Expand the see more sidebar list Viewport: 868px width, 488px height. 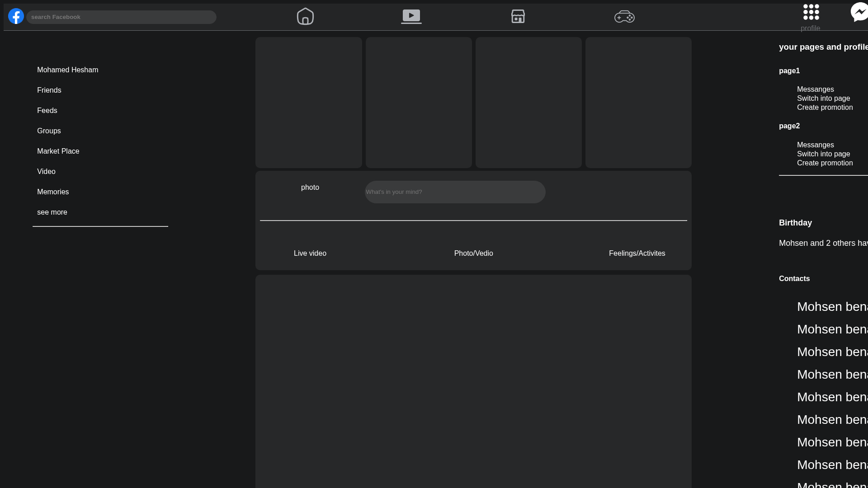(52, 212)
